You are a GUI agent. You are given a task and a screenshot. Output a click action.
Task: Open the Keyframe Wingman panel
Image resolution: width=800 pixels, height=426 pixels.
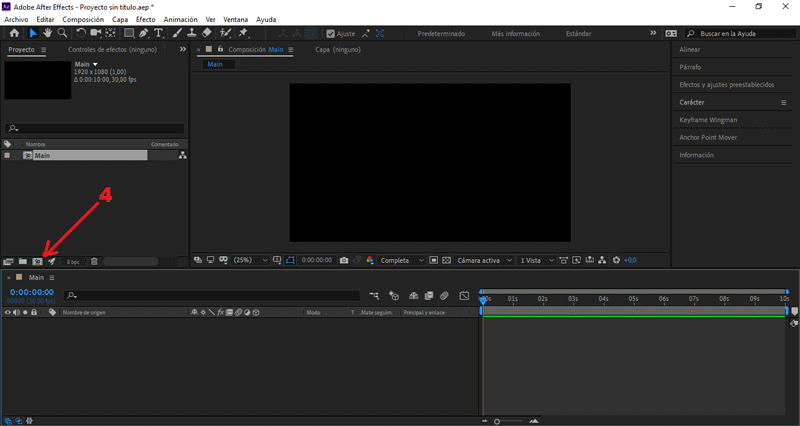[x=708, y=120]
